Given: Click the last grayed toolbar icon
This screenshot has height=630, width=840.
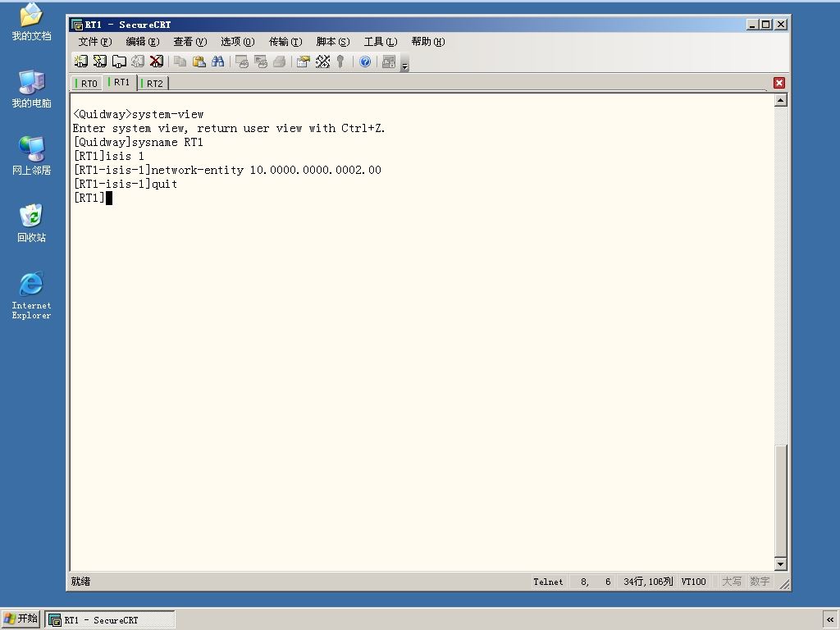Looking at the screenshot, I should pos(389,62).
